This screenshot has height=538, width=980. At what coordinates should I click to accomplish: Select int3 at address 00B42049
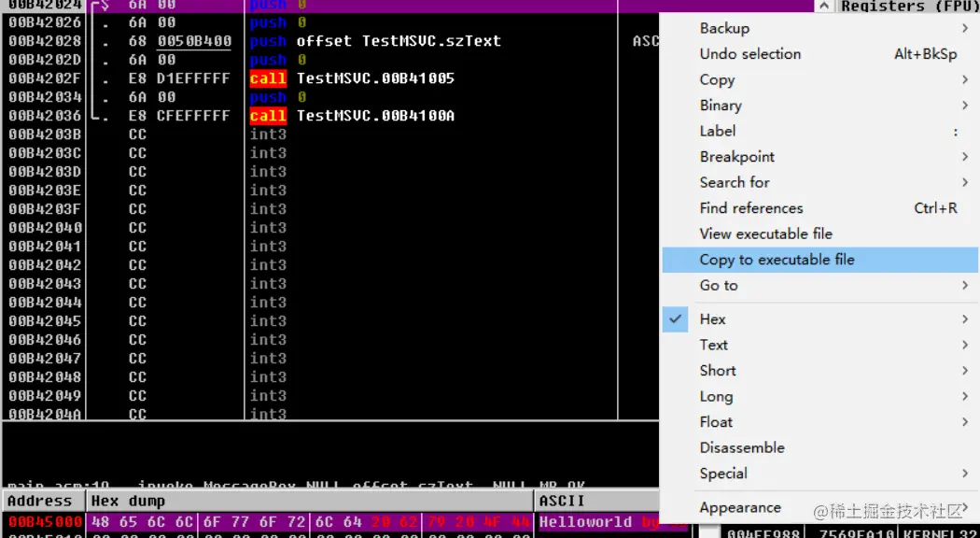tap(268, 395)
